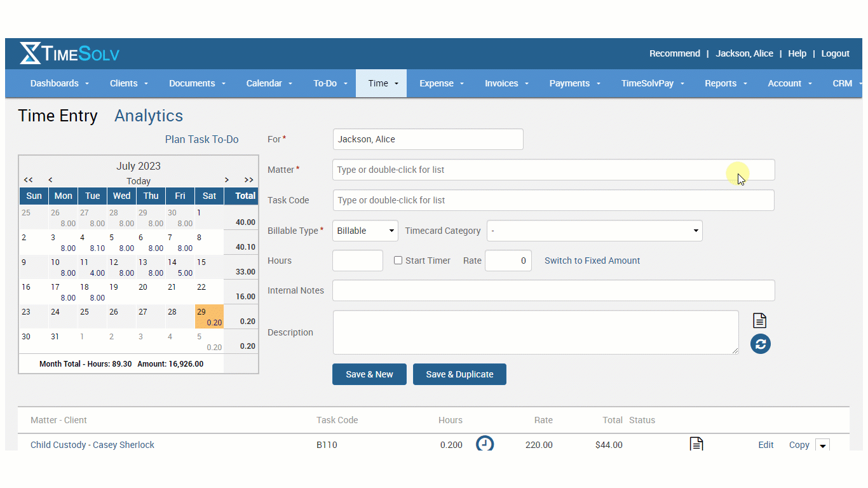Open the Expense menu

click(442, 83)
